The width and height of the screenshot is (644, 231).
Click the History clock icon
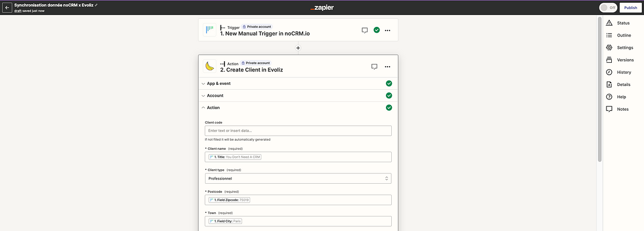(609, 72)
